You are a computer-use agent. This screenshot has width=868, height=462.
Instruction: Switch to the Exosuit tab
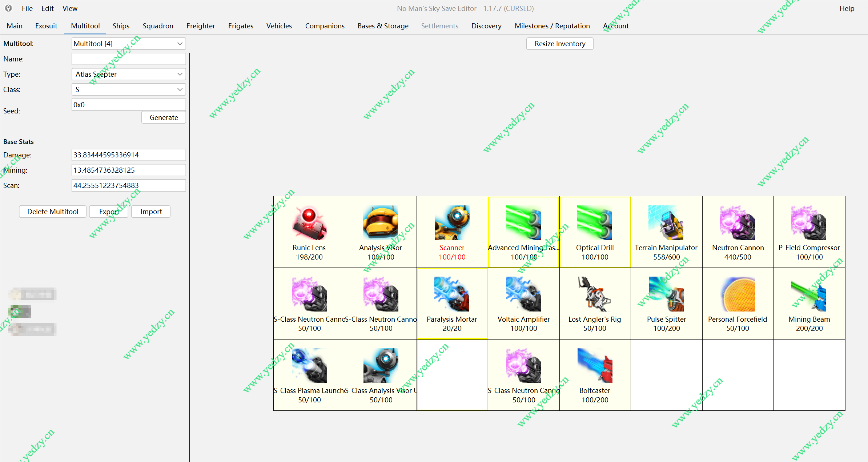(x=46, y=26)
